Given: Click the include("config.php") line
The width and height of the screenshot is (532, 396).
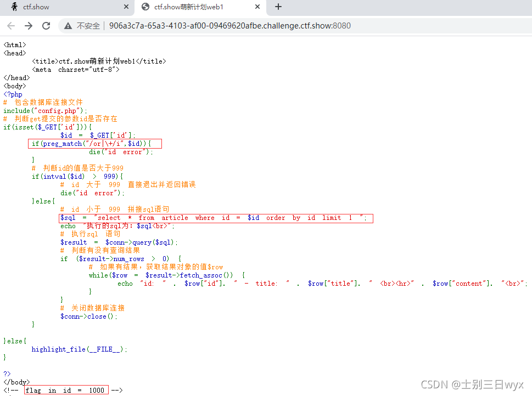Looking at the screenshot, I should [45, 111].
